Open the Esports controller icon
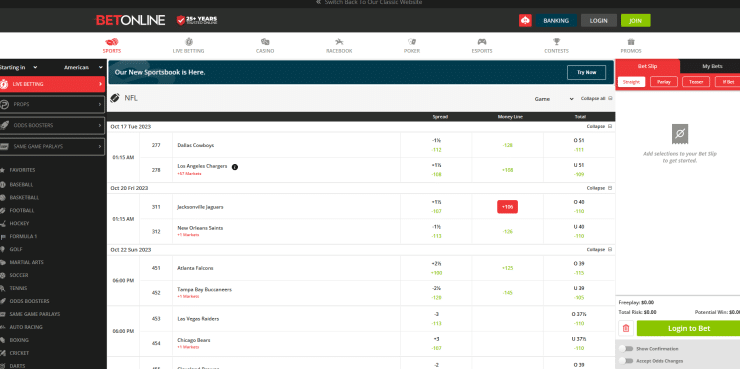Image resolution: width=740 pixels, height=369 pixels. (482, 42)
